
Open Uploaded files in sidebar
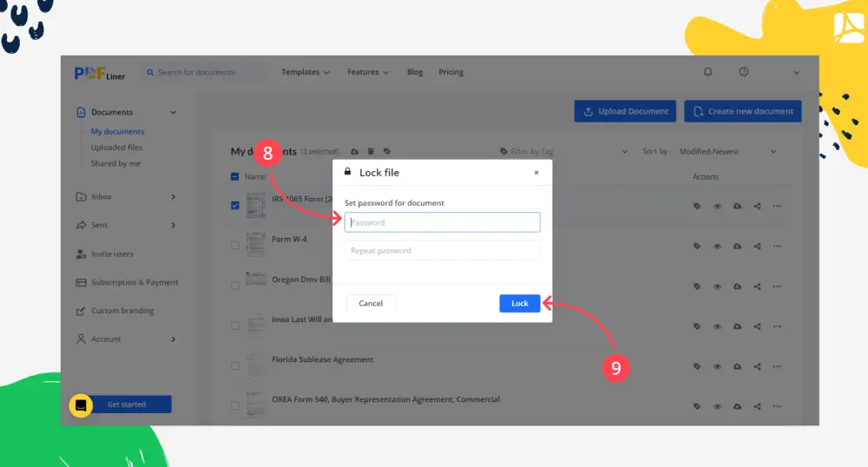116,148
